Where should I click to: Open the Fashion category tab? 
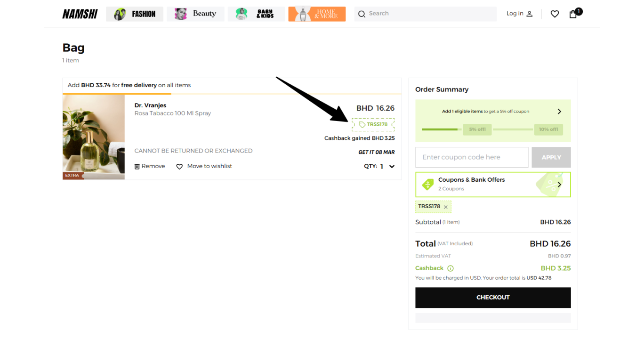coord(135,14)
